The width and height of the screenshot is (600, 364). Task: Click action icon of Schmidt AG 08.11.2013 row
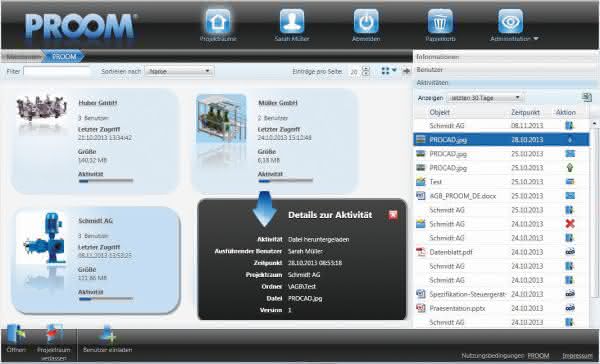coord(570,126)
